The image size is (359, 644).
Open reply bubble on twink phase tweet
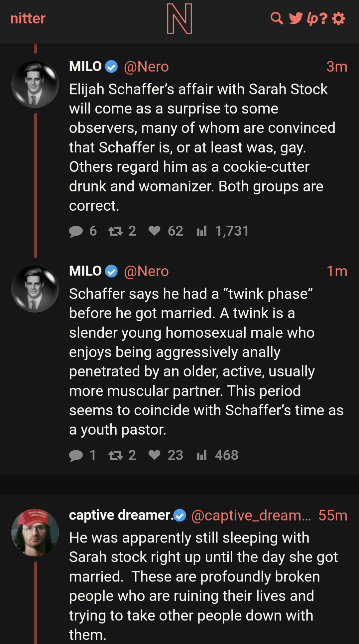pos(76,455)
